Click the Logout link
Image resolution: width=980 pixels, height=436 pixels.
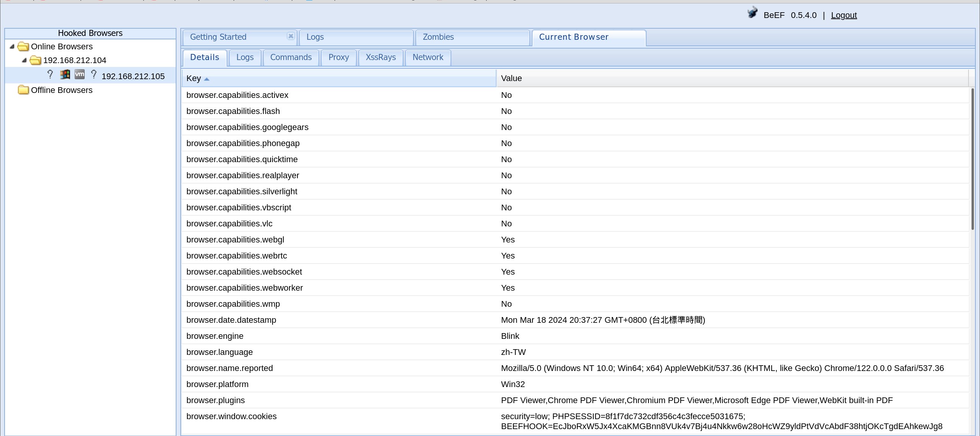coord(844,15)
